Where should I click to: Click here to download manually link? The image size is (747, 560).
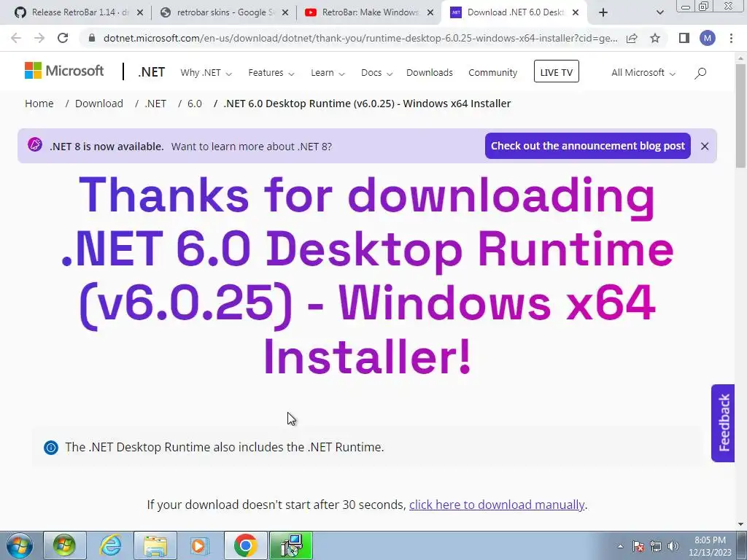496,505
